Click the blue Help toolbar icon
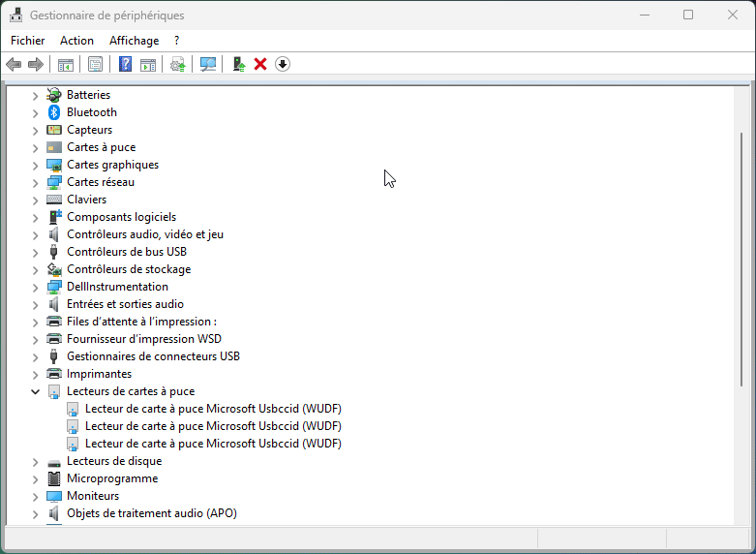The height and width of the screenshot is (554, 756). click(x=125, y=64)
